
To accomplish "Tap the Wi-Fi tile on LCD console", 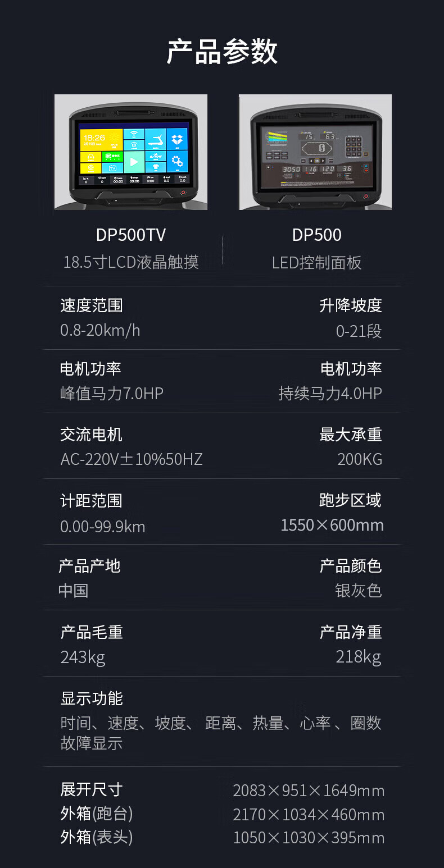I will tap(133, 134).
